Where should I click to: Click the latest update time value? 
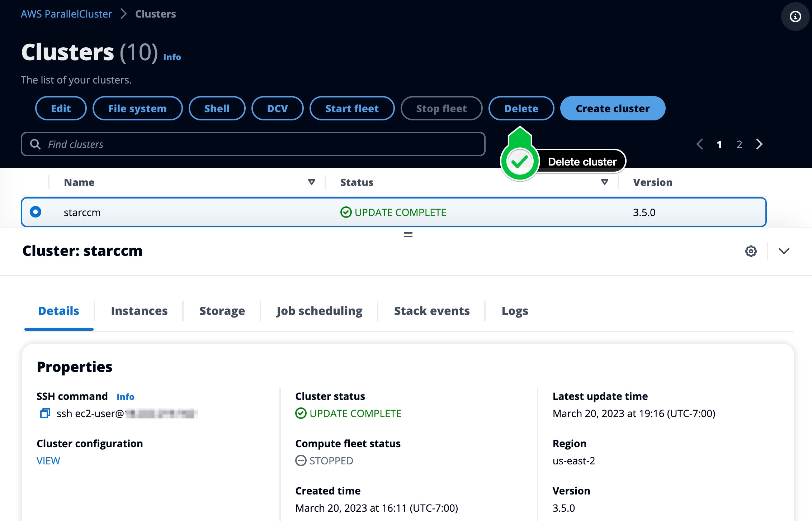(634, 413)
